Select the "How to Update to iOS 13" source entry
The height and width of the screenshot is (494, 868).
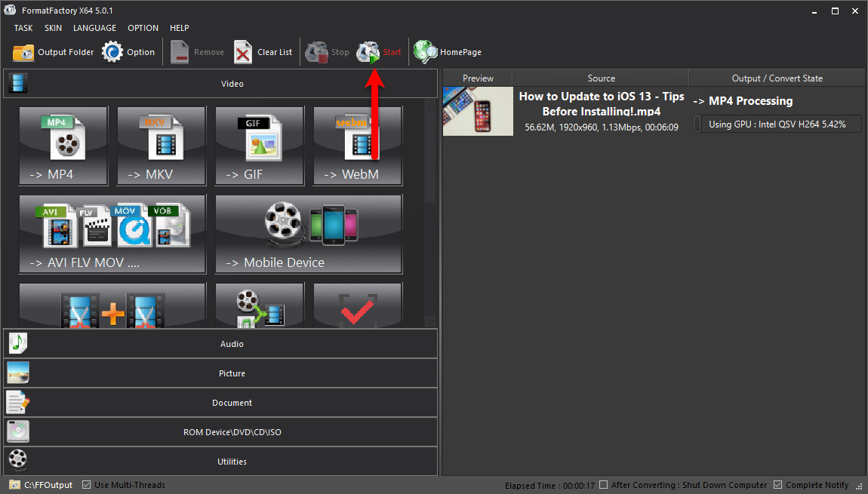pos(601,103)
